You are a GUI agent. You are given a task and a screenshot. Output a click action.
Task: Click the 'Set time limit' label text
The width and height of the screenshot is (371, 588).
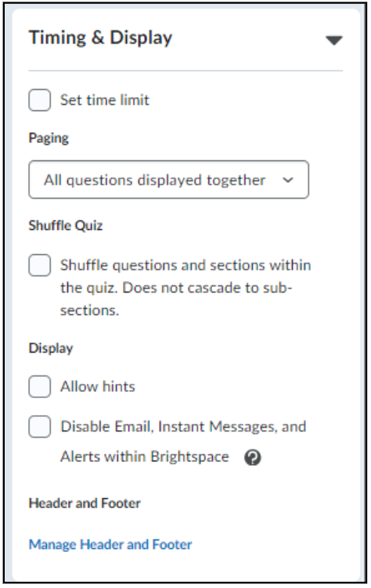[105, 100]
